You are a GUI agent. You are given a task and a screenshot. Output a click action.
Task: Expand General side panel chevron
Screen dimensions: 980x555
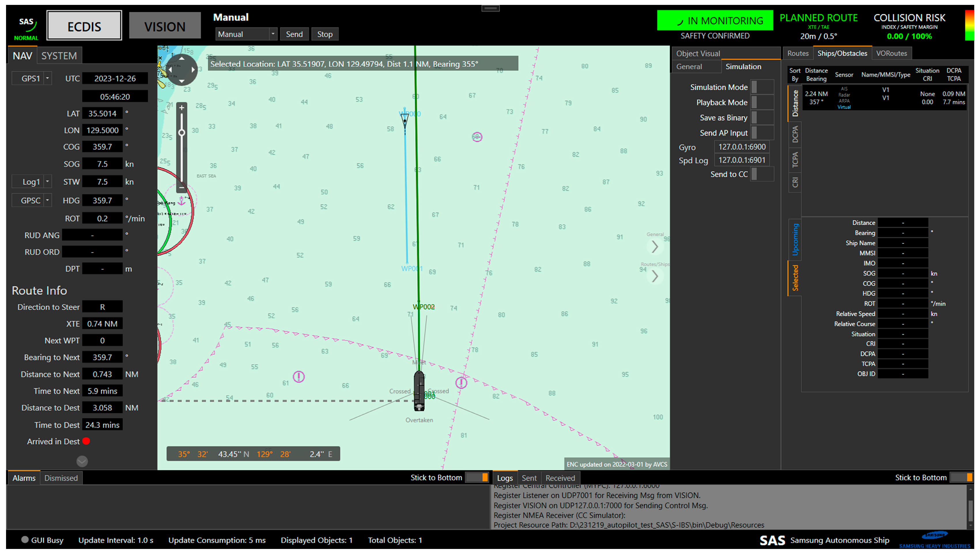click(655, 247)
